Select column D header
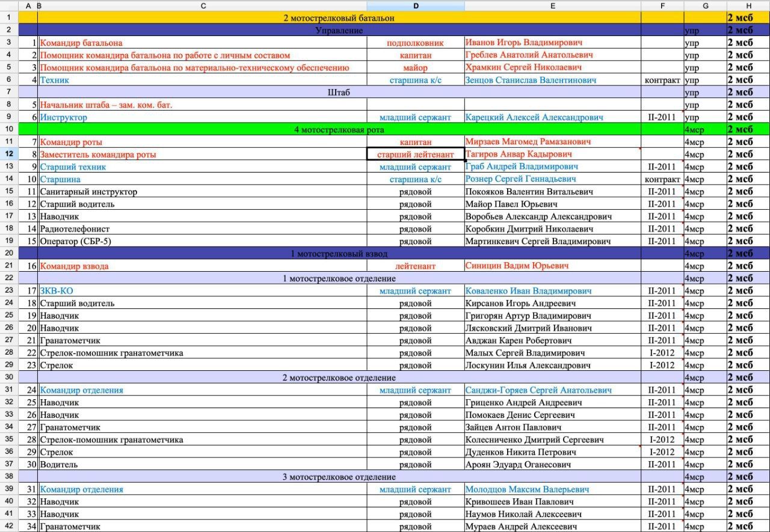Screen dimensions: 770x532 click(416, 5)
